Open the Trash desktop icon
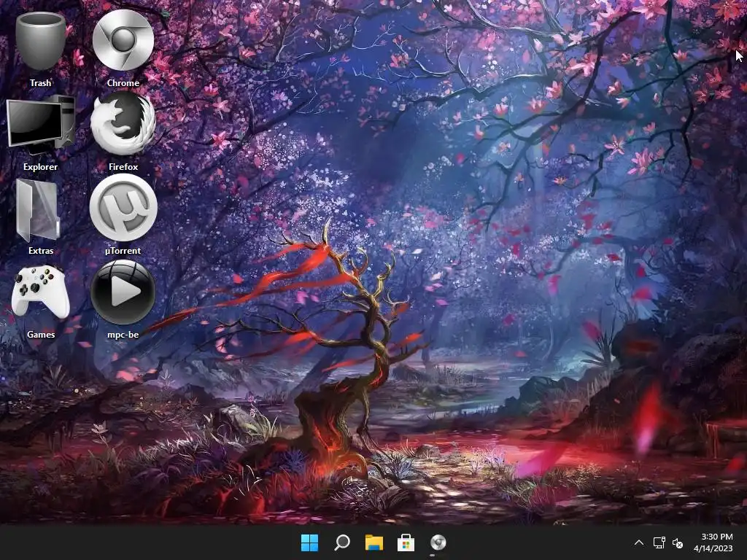This screenshot has width=747, height=560. click(x=41, y=42)
